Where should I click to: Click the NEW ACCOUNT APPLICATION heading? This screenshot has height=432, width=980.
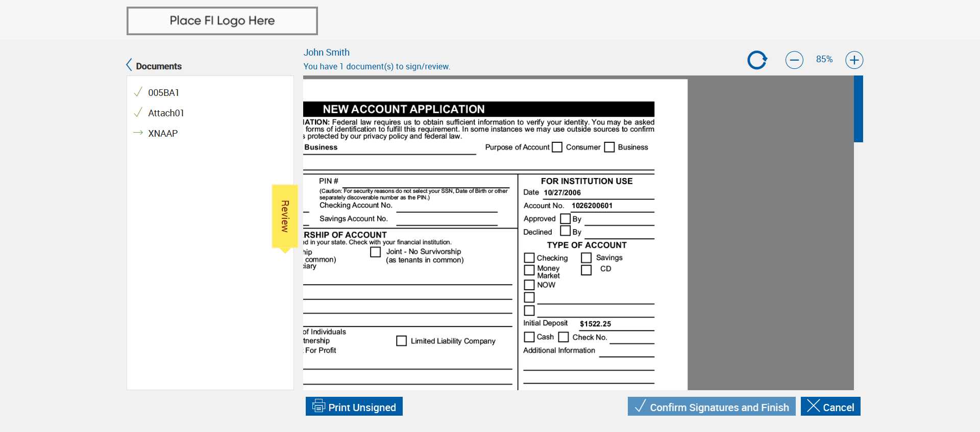point(404,109)
